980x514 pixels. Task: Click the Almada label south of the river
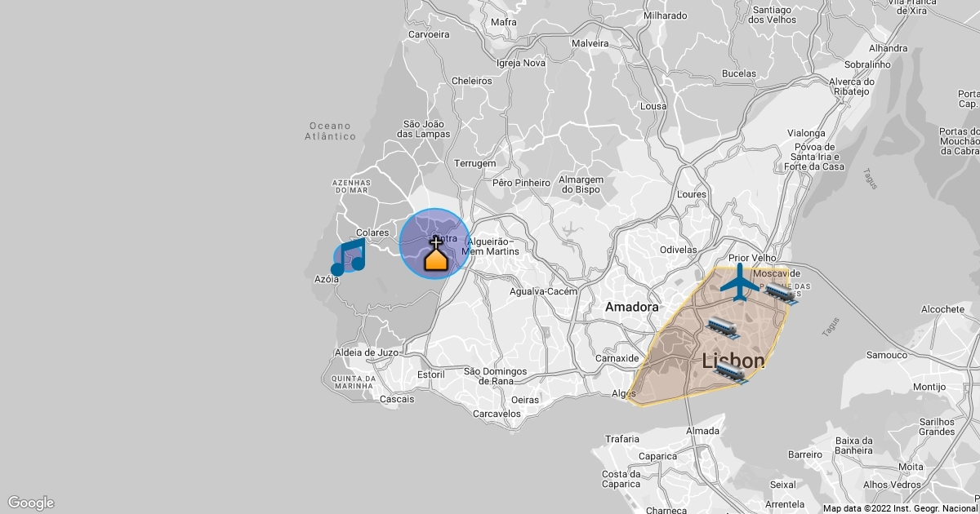coord(702,431)
